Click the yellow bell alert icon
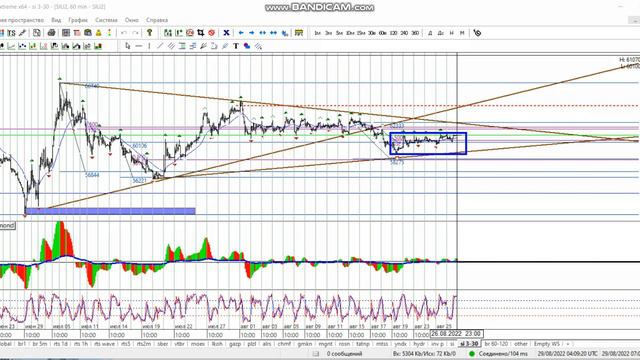This screenshot has height=360, width=640. (x=98, y=33)
